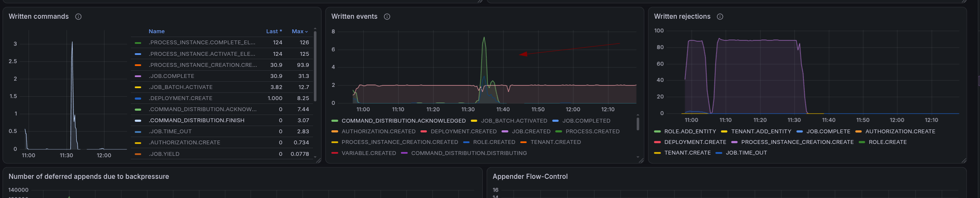The width and height of the screenshot is (980, 198).
Task: Toggle TENANT.CREATED in events legend
Action: click(556, 142)
